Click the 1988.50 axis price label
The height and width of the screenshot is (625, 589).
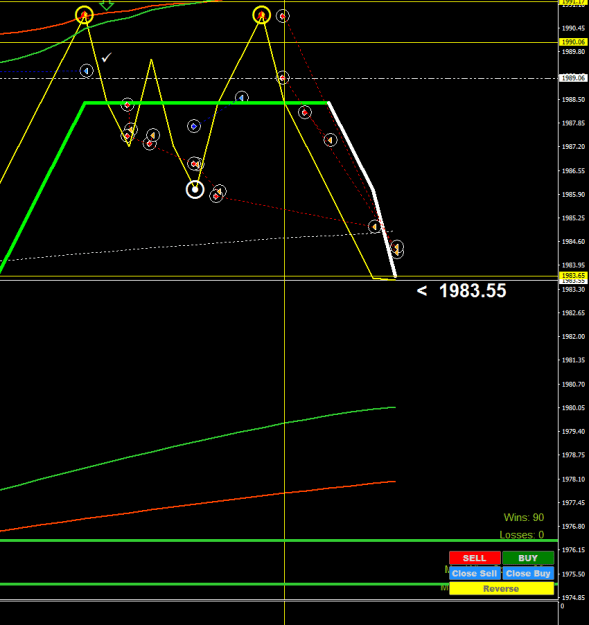[x=573, y=99]
